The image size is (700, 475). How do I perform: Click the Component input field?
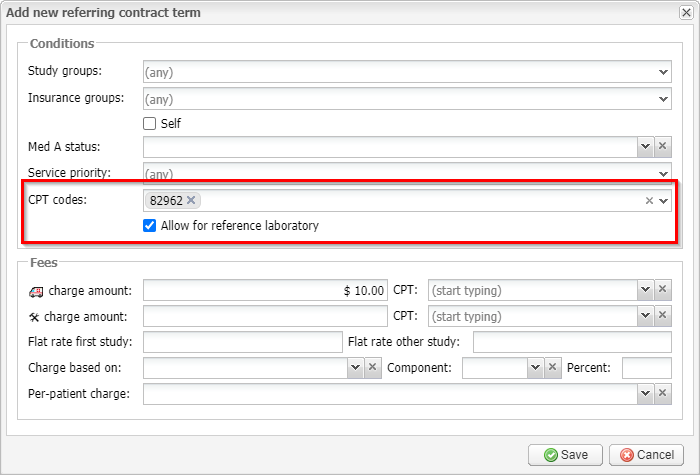point(495,368)
